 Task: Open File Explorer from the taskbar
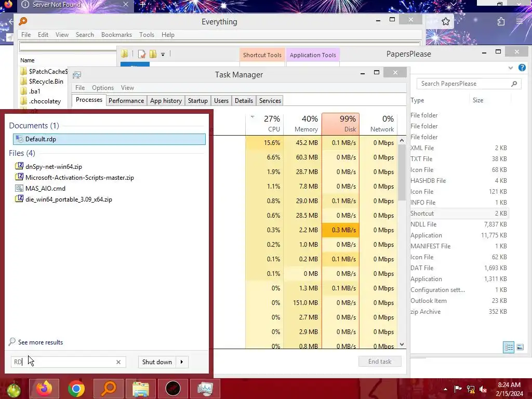point(141,389)
